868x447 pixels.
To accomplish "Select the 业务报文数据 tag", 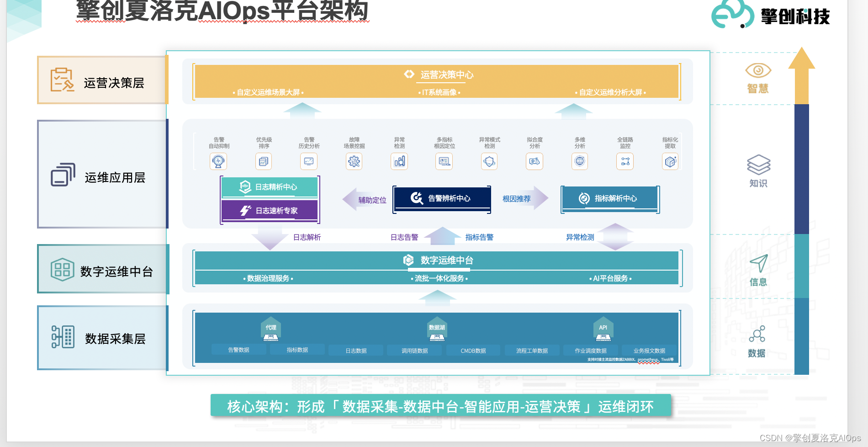I will click(649, 351).
